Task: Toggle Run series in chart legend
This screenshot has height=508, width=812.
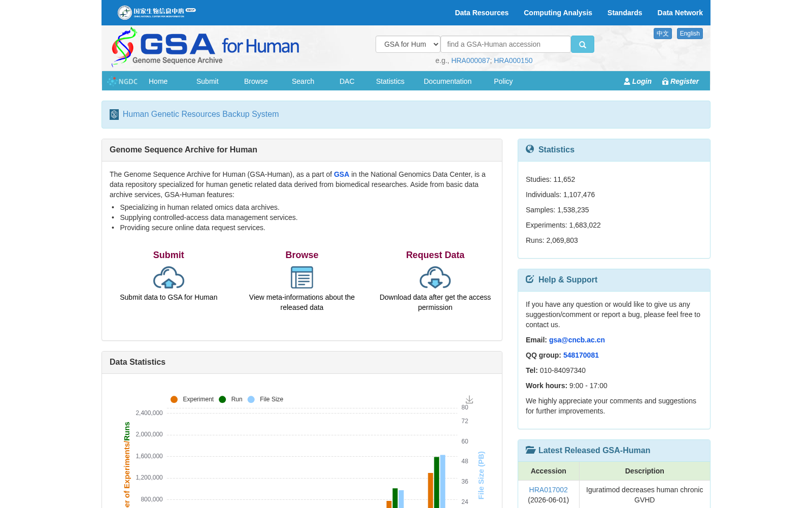Action: (230, 399)
